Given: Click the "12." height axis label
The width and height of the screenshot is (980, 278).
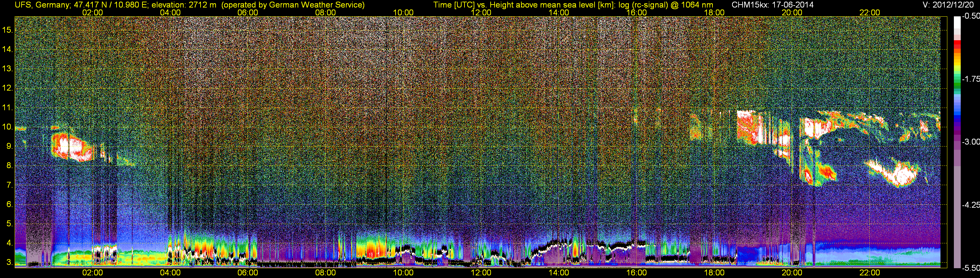Looking at the screenshot, I should click(x=8, y=88).
